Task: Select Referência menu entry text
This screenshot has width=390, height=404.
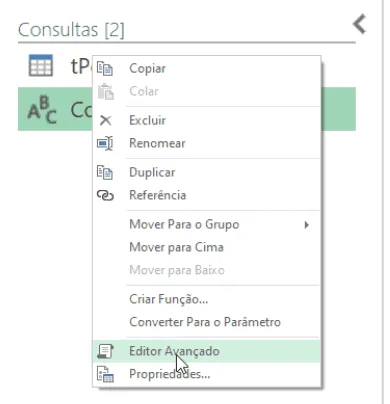Action: pos(158,195)
